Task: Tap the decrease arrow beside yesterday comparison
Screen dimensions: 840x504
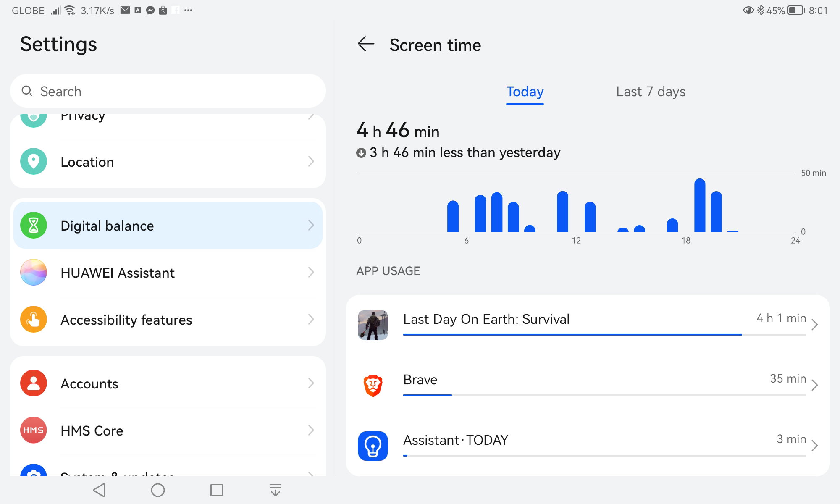Action: click(x=361, y=152)
